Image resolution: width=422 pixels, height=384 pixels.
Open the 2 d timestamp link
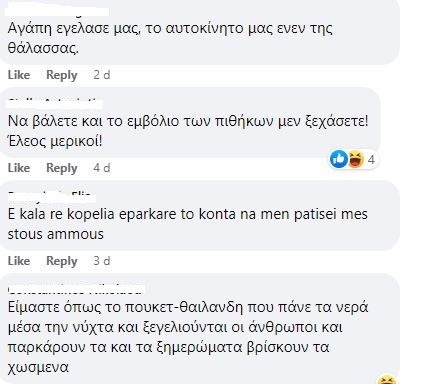click(x=102, y=75)
